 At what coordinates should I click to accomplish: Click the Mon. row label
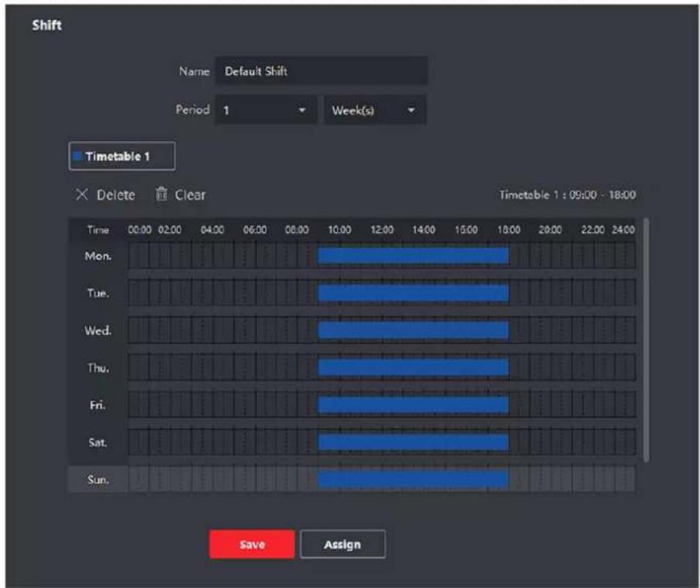click(98, 256)
